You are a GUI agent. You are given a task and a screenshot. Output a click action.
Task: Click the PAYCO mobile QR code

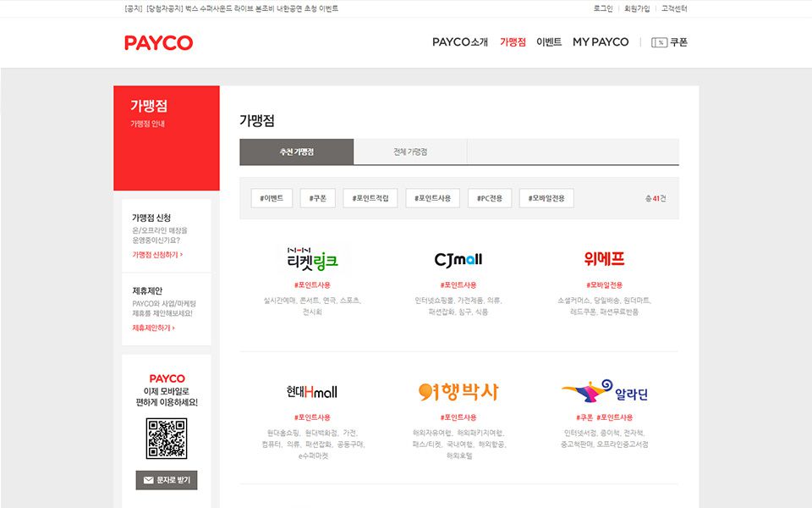(167, 439)
